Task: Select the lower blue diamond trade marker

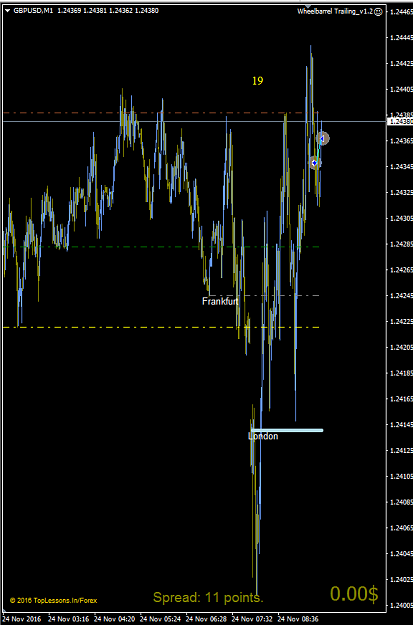Action: click(x=315, y=163)
